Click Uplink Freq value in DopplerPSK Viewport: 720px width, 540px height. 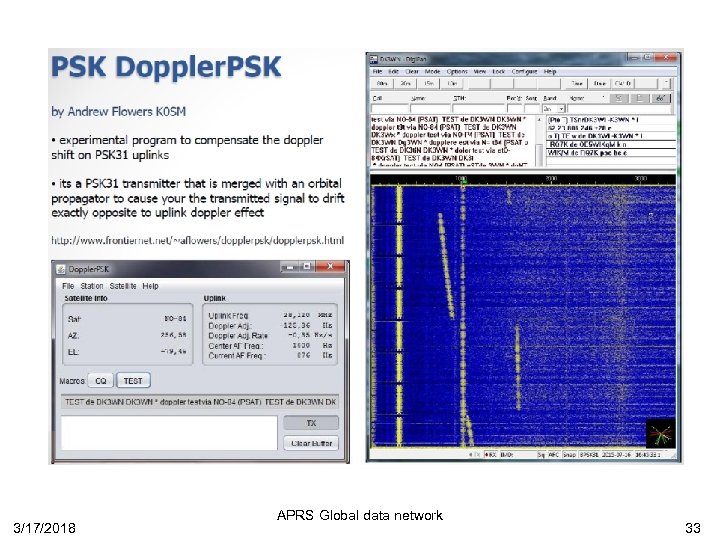click(296, 315)
